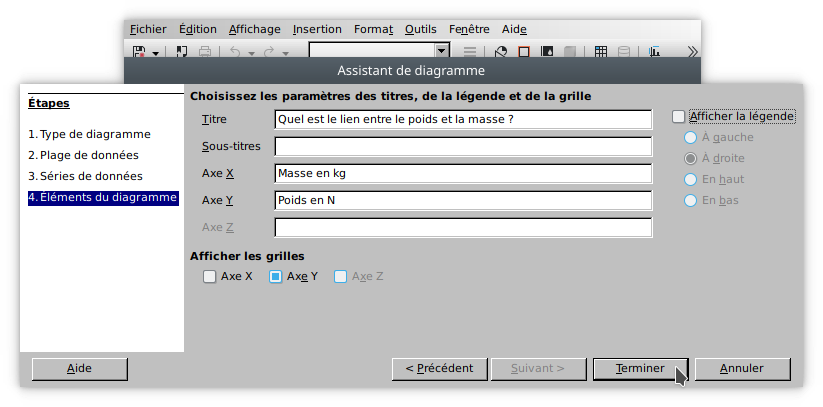Open the Fichier menu

tap(148, 29)
